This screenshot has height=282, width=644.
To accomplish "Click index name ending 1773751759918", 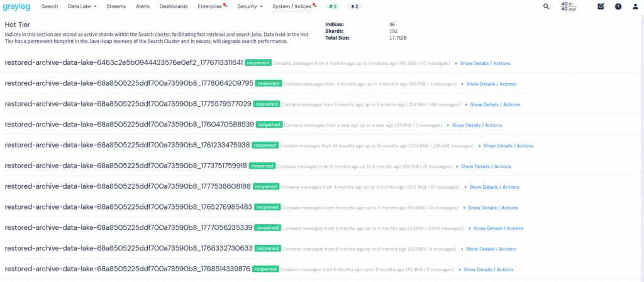I will click(126, 166).
